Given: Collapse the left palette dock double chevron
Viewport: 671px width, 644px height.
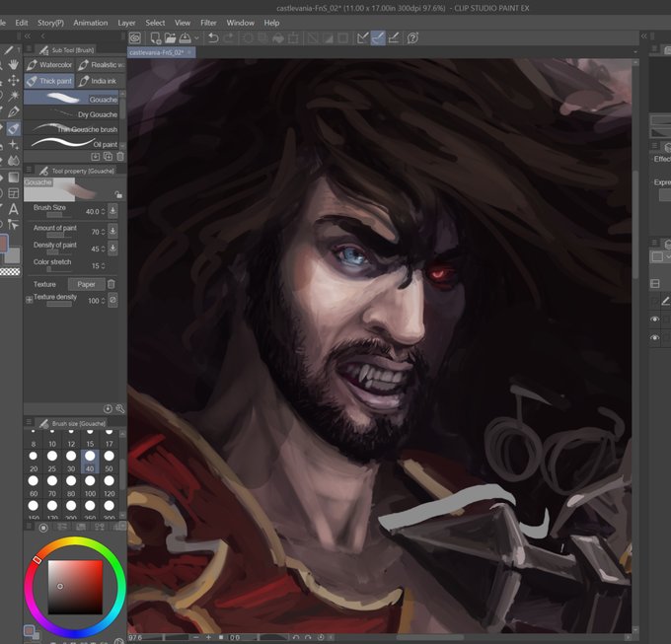Looking at the screenshot, I should click(28, 36).
